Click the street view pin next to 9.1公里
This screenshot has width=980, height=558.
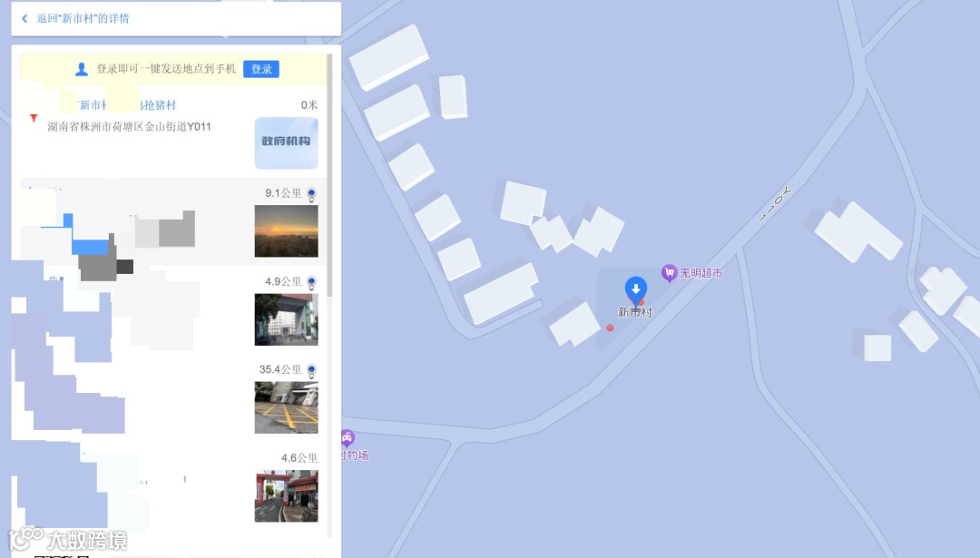pyautogui.click(x=311, y=194)
